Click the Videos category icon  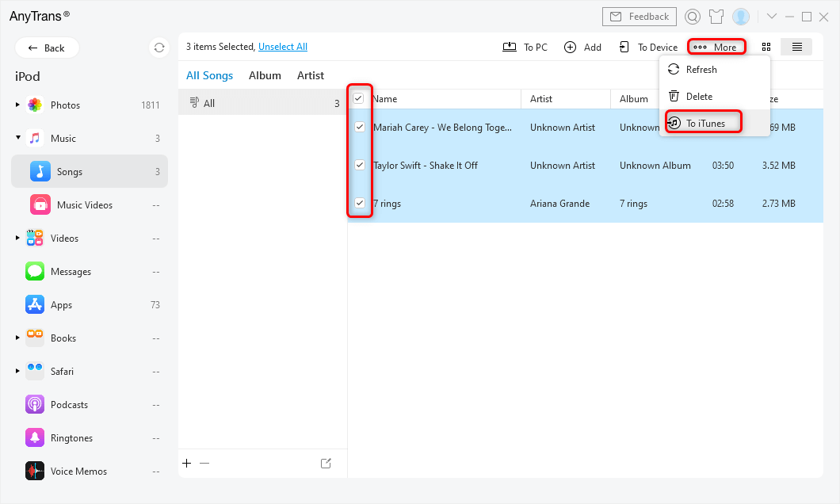click(35, 238)
